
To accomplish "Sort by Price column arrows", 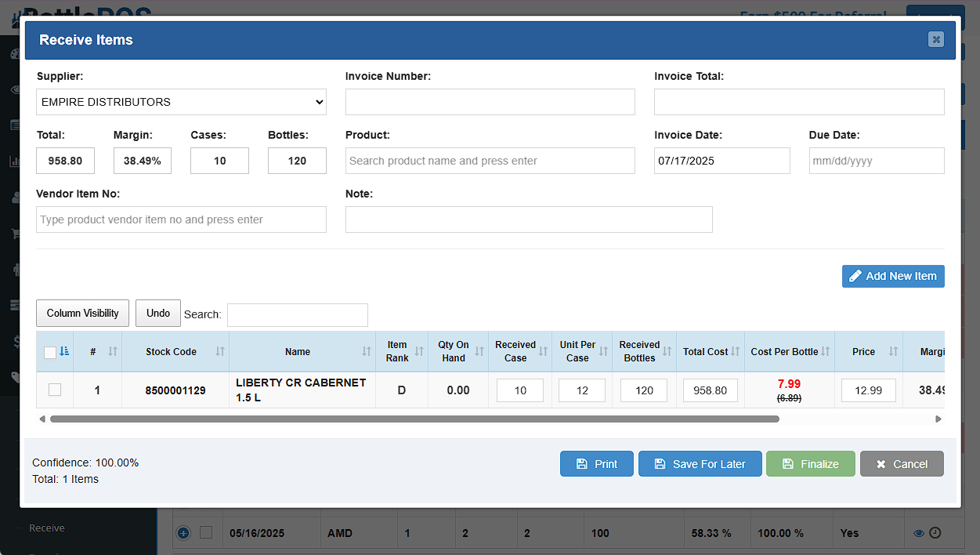I will 893,352.
